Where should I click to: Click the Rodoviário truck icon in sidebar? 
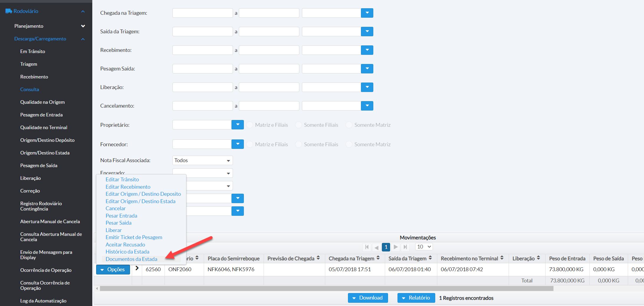pyautogui.click(x=9, y=11)
